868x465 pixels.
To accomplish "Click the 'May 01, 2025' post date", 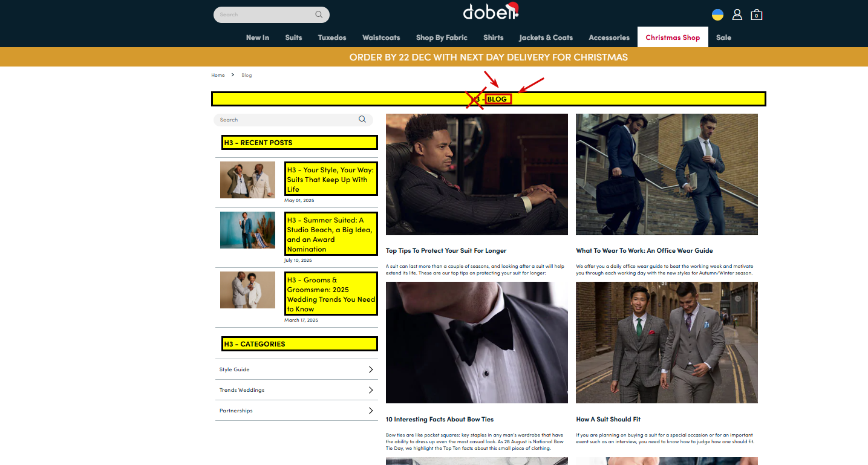I will [x=299, y=200].
